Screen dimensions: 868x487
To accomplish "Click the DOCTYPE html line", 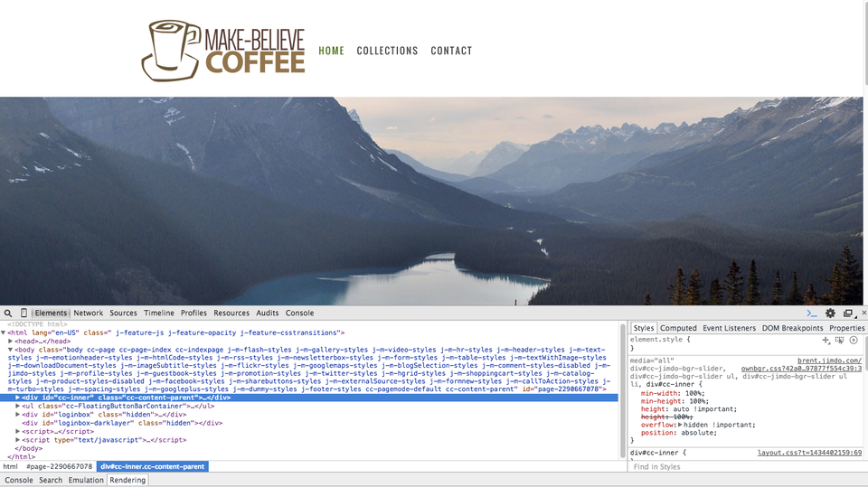I will click(x=37, y=324).
